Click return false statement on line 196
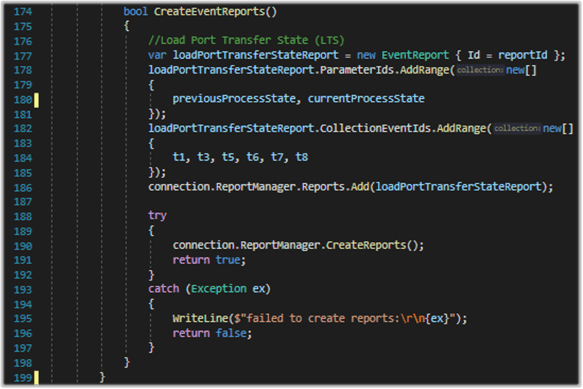583x389 pixels. coord(212,333)
